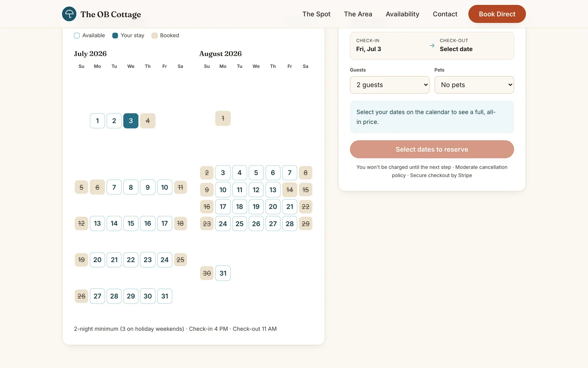588x368 pixels.
Task: Select August 3 on the calendar
Action: click(x=223, y=173)
